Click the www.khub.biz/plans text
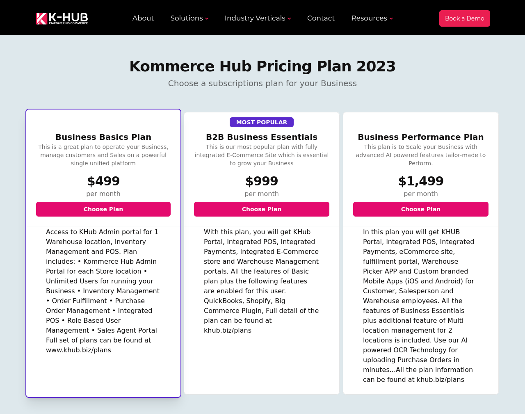The image size is (525, 420). (x=79, y=350)
